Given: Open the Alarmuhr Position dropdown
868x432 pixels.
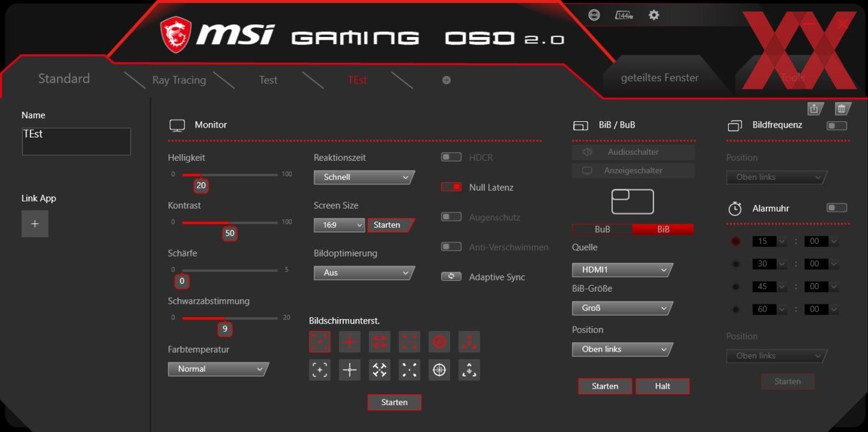Looking at the screenshot, I should pyautogui.click(x=777, y=356).
